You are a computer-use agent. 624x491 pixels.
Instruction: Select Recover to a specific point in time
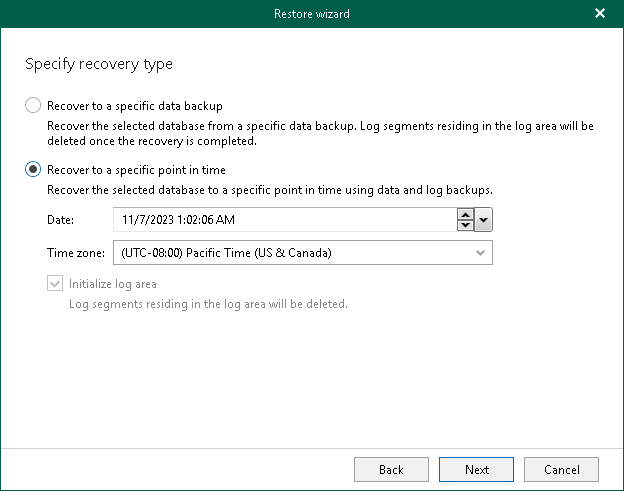pyautogui.click(x=33, y=170)
